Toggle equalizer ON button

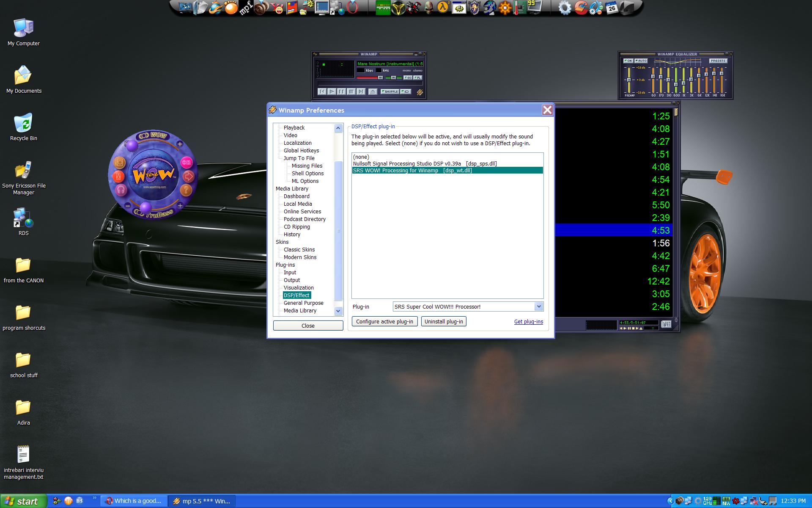[x=628, y=61]
